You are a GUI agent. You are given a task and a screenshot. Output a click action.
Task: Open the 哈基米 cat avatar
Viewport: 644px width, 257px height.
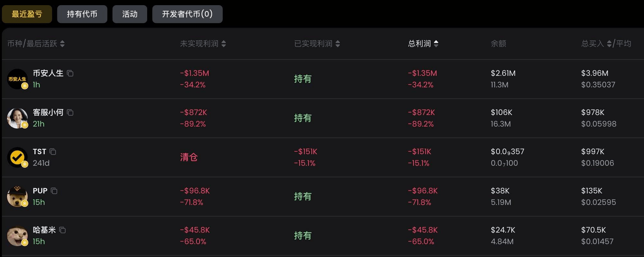point(17,236)
